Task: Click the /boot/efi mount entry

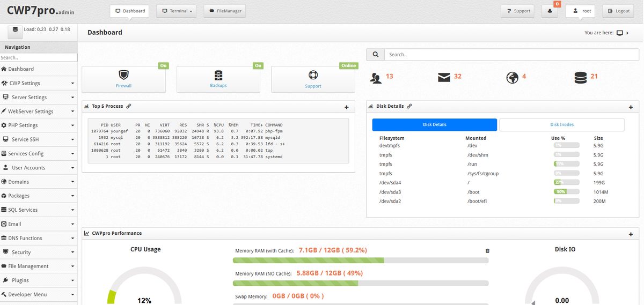Action: [x=477, y=201]
